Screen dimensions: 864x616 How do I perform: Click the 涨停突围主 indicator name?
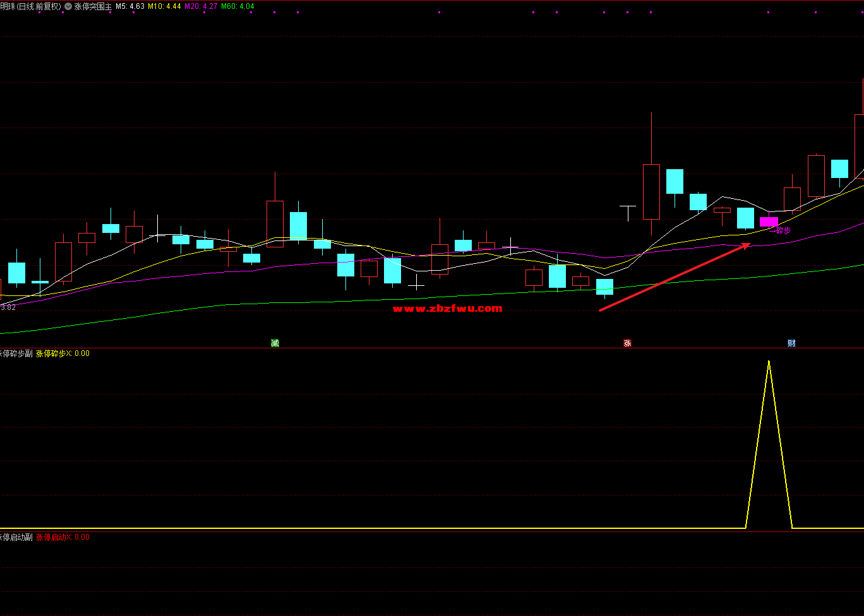[x=93, y=6]
